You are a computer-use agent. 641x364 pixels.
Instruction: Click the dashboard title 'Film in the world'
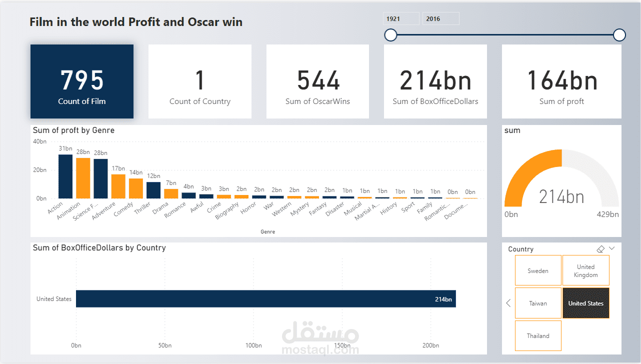pos(136,22)
